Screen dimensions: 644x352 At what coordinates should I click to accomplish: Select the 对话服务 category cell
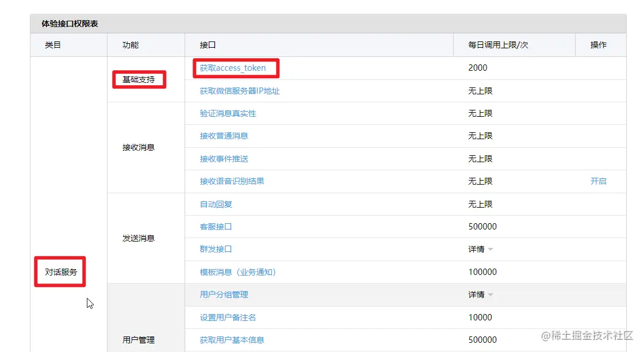point(61,272)
